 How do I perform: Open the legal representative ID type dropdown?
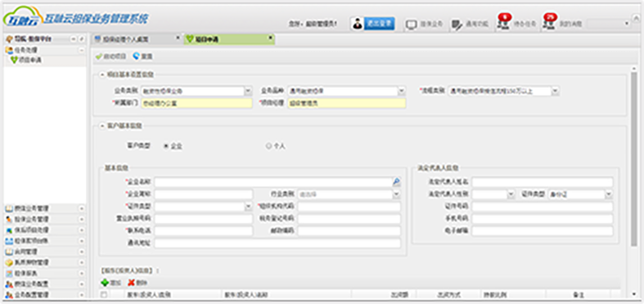point(609,194)
